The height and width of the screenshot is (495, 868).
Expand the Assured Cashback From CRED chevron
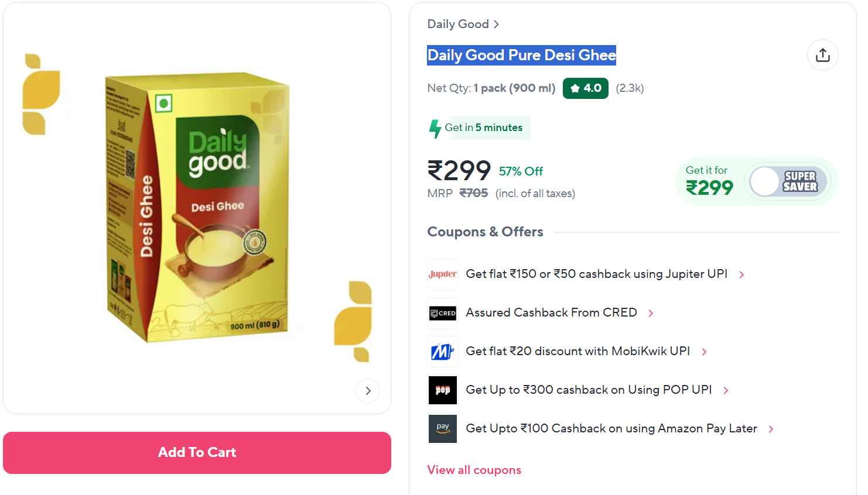(651, 313)
